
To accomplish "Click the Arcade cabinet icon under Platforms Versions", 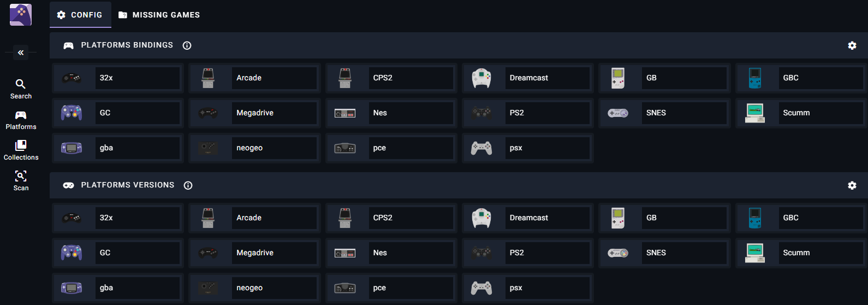I will (x=208, y=218).
